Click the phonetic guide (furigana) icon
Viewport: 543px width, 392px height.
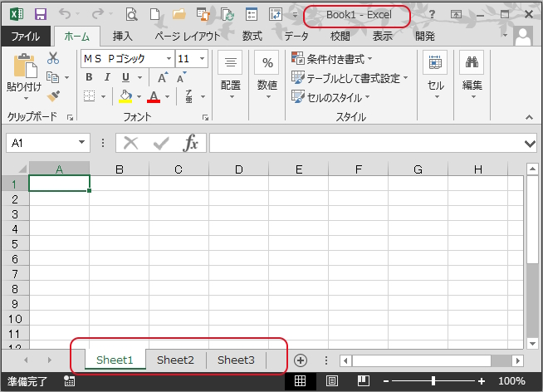point(188,96)
